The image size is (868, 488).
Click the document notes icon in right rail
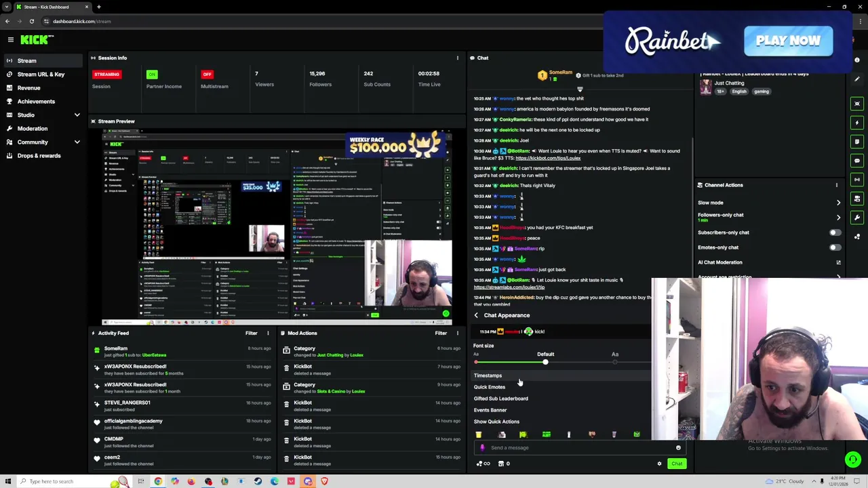pos(857,142)
